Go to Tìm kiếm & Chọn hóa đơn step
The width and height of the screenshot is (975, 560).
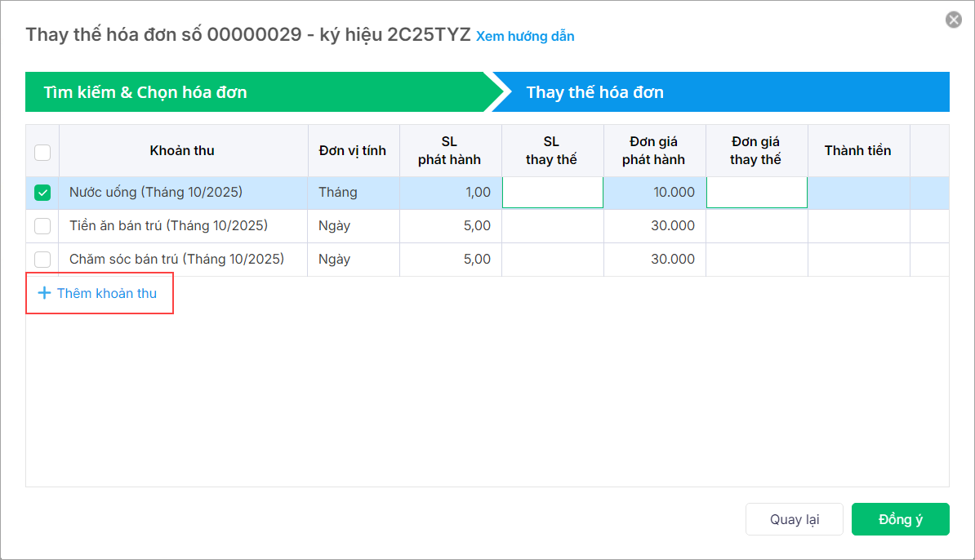(145, 92)
